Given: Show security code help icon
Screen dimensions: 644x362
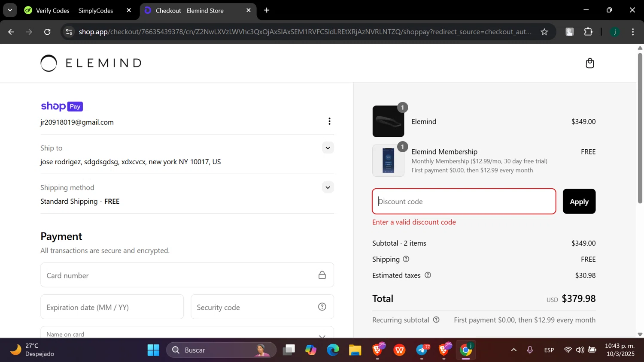Looking at the screenshot, I should pos(322,307).
